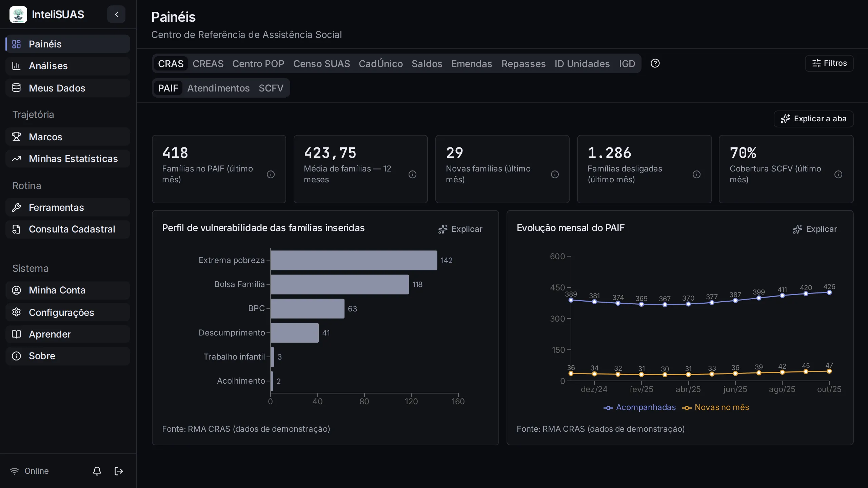Image resolution: width=868 pixels, height=488 pixels.
Task: Open Análises in the sidebar
Action: point(68,66)
